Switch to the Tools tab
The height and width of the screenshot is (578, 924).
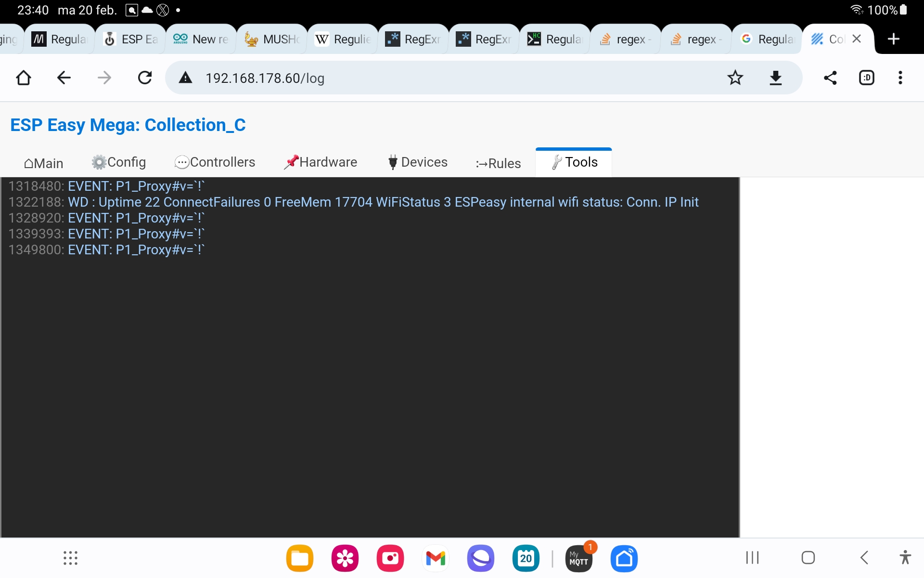[x=574, y=162]
